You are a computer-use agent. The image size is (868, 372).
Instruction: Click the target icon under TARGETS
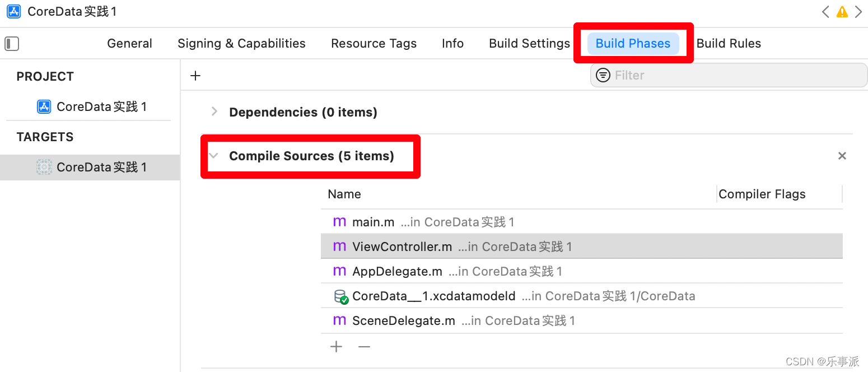tap(44, 167)
